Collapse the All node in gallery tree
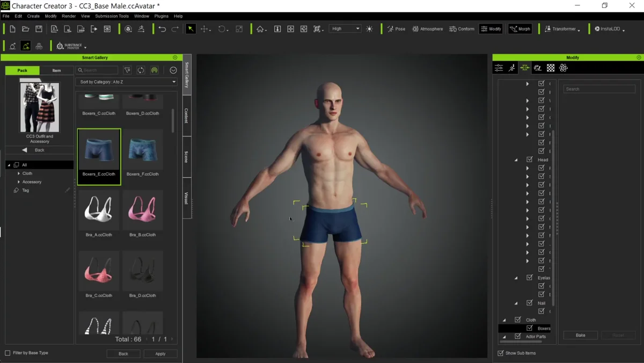The width and height of the screenshot is (644, 363). click(9, 165)
